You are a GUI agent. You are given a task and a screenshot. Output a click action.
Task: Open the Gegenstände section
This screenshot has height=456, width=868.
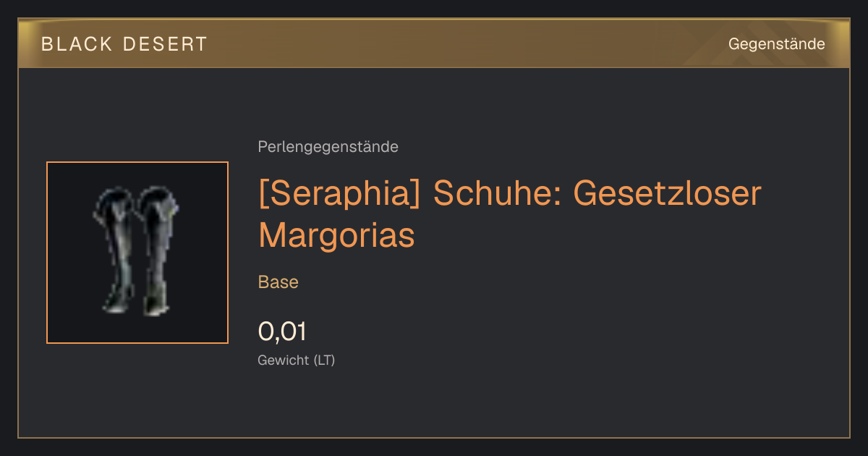pos(776,44)
